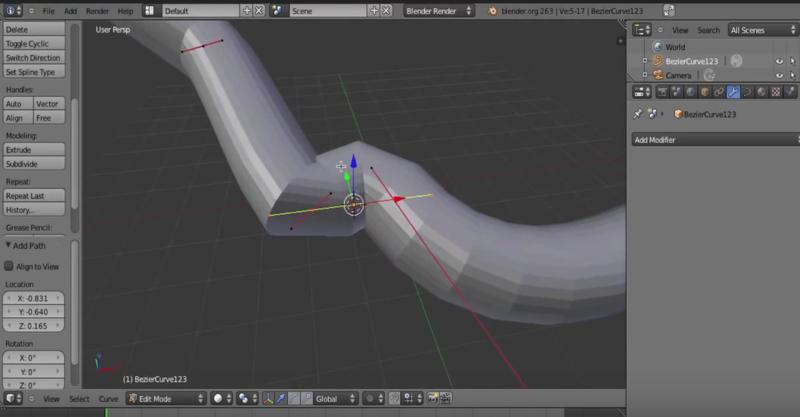The height and width of the screenshot is (417, 800).
Task: Click Toggle Cyclic button
Action: pos(34,43)
